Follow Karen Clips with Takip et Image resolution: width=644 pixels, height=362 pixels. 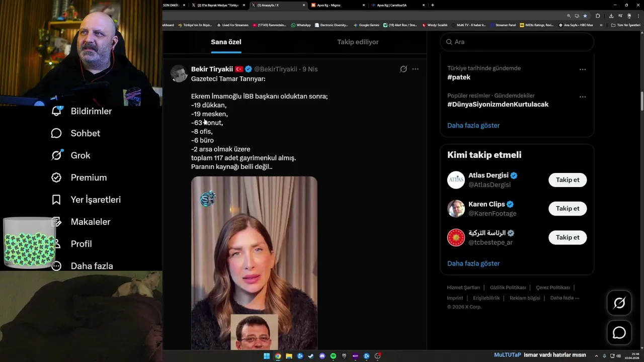pos(568,209)
